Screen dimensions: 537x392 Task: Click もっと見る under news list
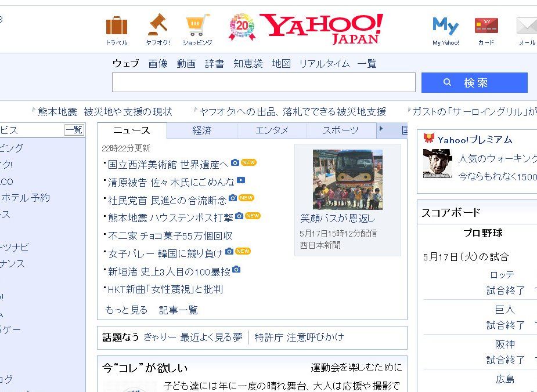point(127,310)
